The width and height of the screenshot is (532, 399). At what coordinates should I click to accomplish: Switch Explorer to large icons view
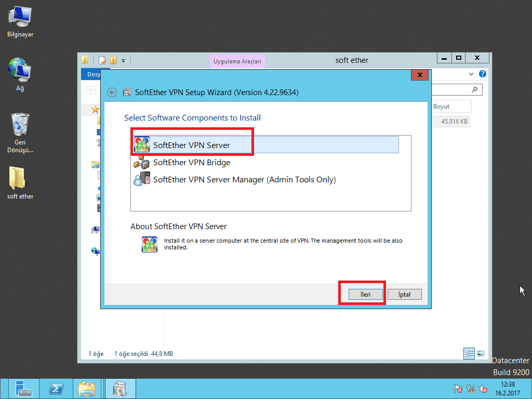tap(481, 353)
